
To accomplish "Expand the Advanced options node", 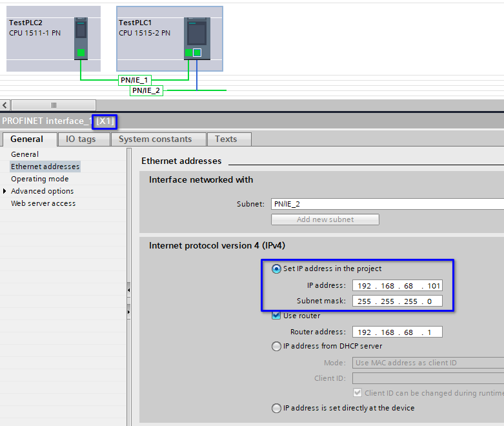I will [x=5, y=191].
